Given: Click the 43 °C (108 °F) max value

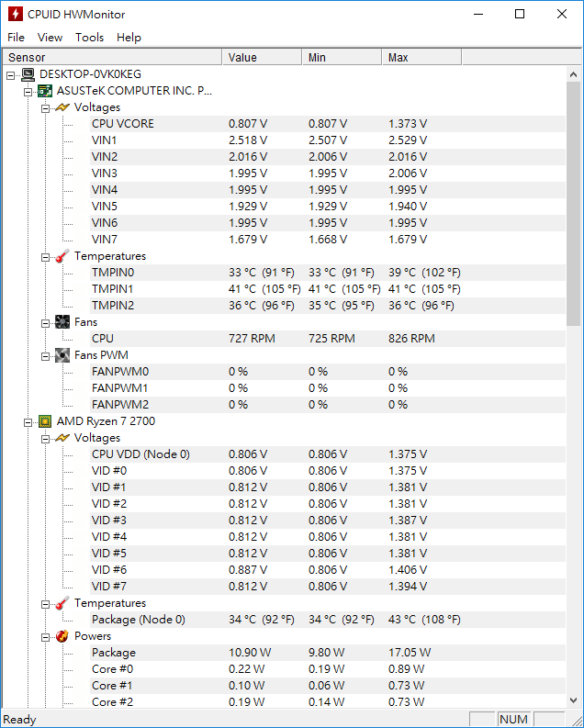Looking at the screenshot, I should point(424,620).
